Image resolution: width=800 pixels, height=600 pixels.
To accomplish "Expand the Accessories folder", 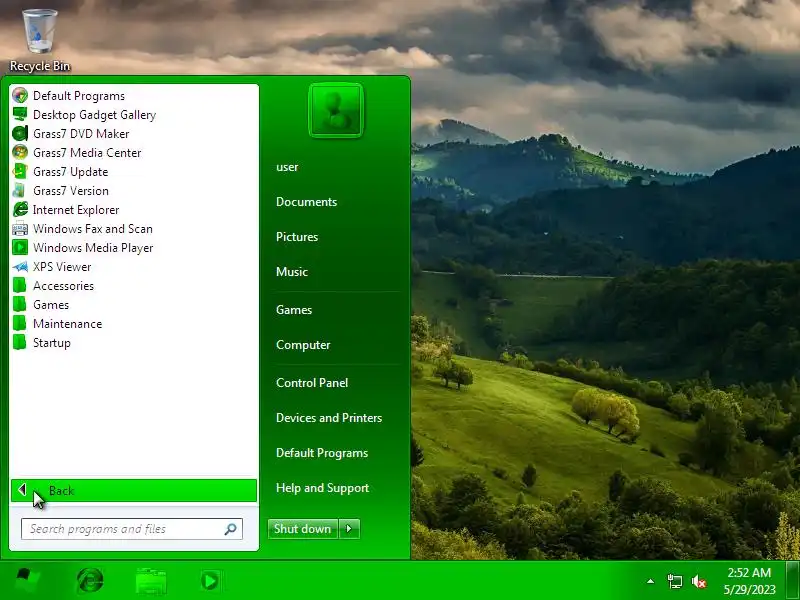I will point(54,286).
